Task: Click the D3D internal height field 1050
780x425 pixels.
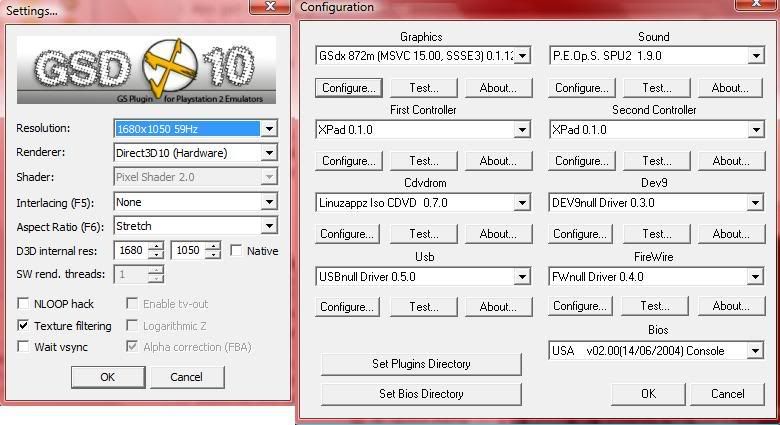Action: pyautogui.click(x=188, y=250)
